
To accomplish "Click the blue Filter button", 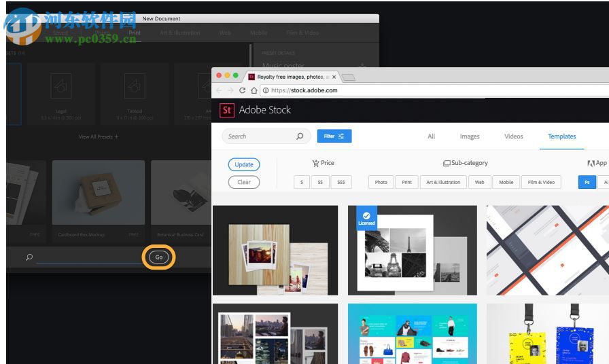I will 334,136.
